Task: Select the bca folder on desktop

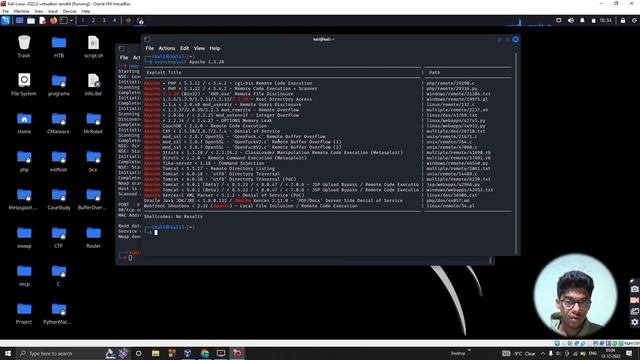Action: click(93, 160)
